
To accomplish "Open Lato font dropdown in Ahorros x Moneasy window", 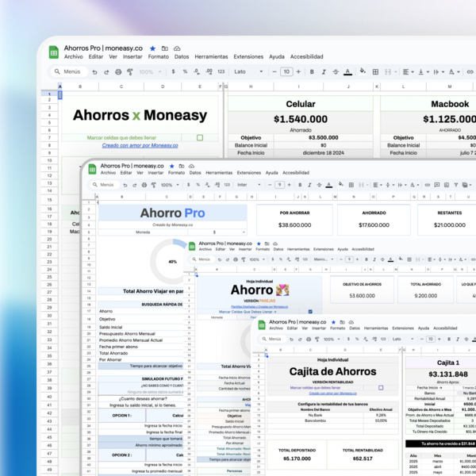I will tap(248, 72).
